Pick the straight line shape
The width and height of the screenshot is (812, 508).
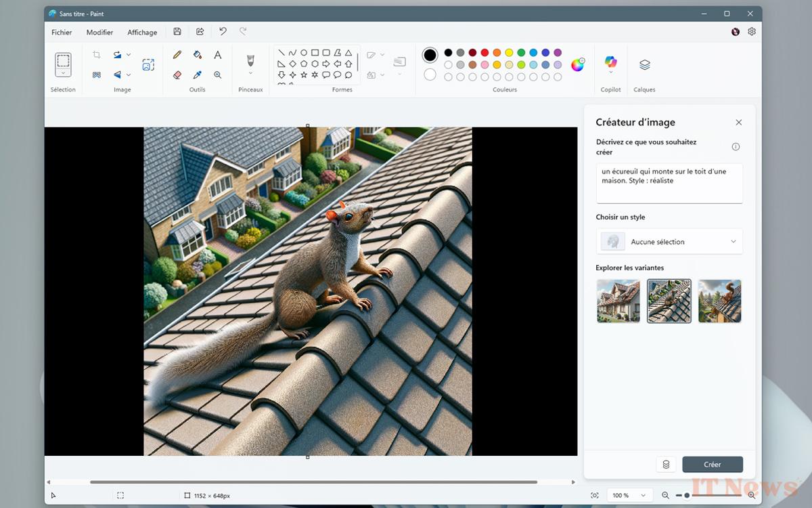tap(281, 53)
